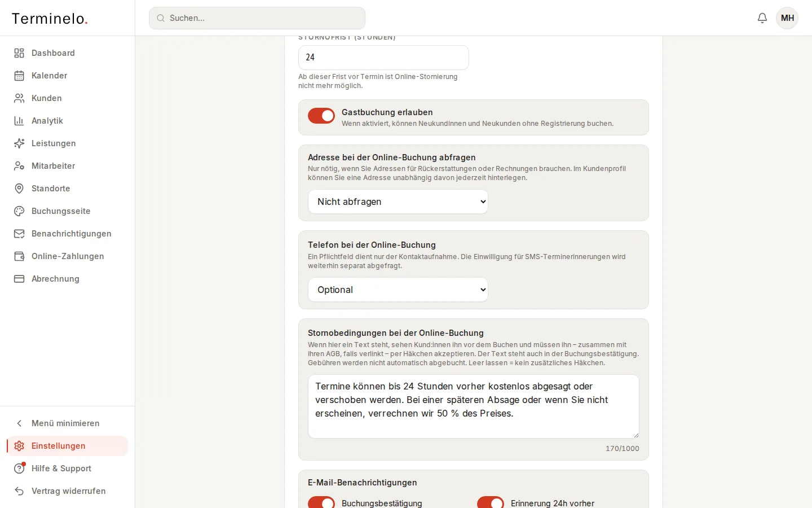Open the Kalender menu entry
The image size is (812, 508).
pyautogui.click(x=68, y=76)
